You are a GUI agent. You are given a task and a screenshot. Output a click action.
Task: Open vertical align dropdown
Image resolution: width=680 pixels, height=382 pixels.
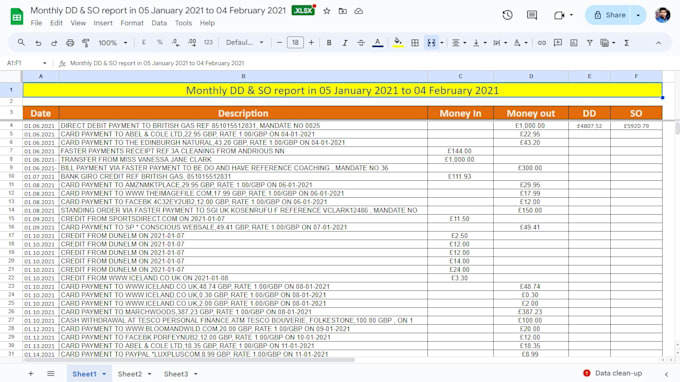point(479,43)
